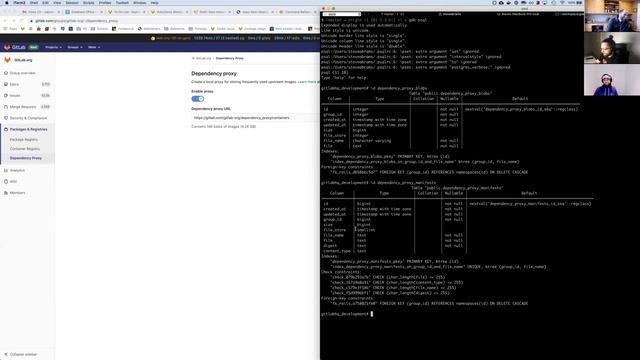Open the More dropdown in GitLab navbar
Viewport: 640px width, 360px height.
[x=94, y=47]
